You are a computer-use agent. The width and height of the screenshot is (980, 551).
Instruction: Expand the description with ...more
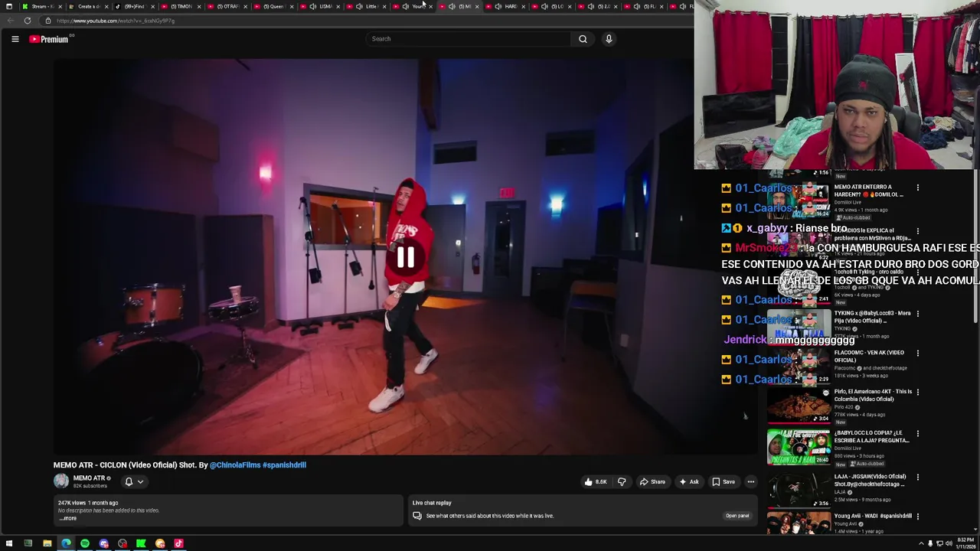click(x=68, y=518)
